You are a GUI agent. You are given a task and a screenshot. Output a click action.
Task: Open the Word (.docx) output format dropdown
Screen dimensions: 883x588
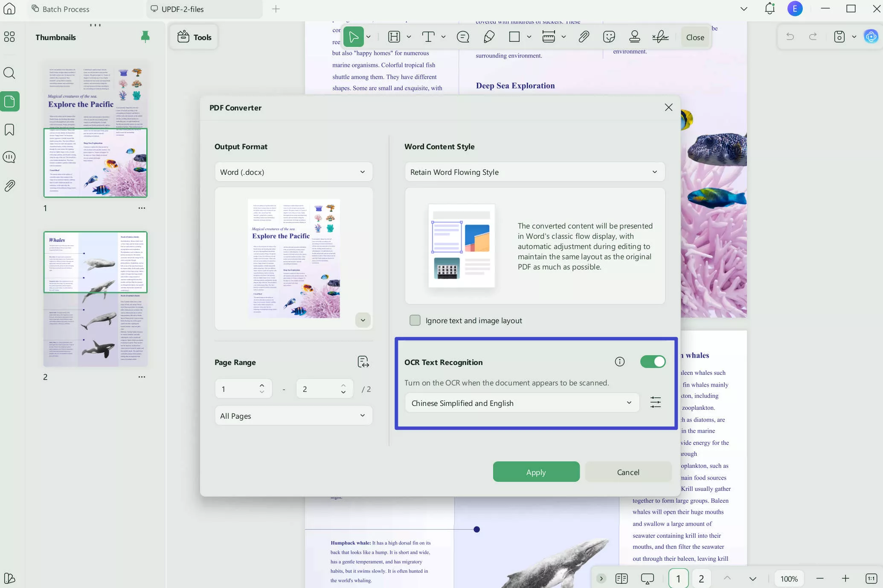coord(293,172)
